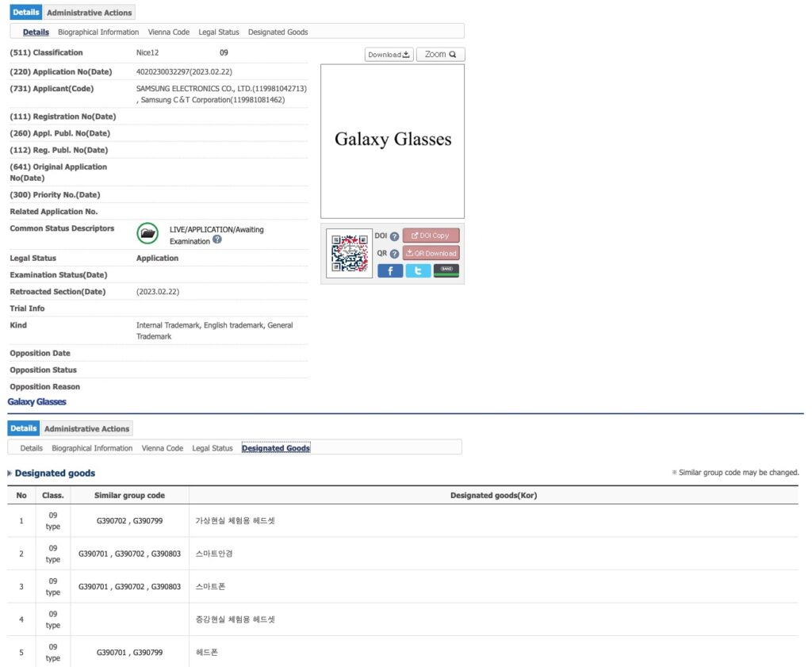Open the top Designated Goods sub-tab
Viewport: 812px width, 667px height.
(278, 32)
